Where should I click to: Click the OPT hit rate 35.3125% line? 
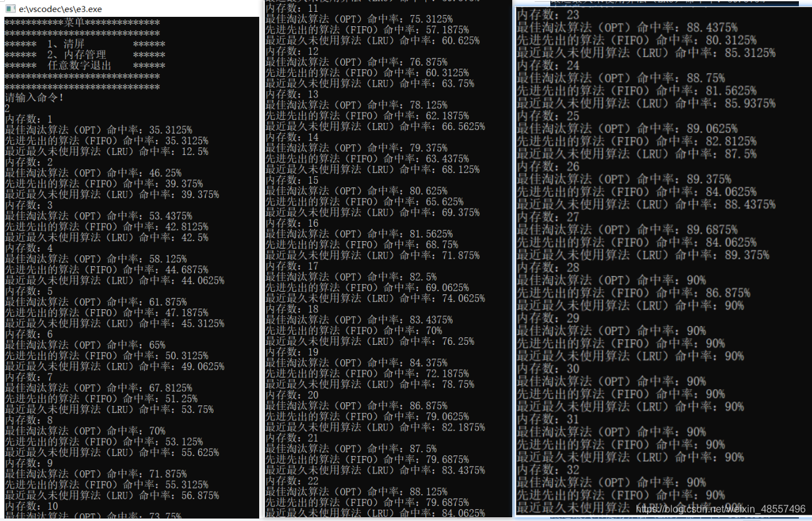(99, 130)
